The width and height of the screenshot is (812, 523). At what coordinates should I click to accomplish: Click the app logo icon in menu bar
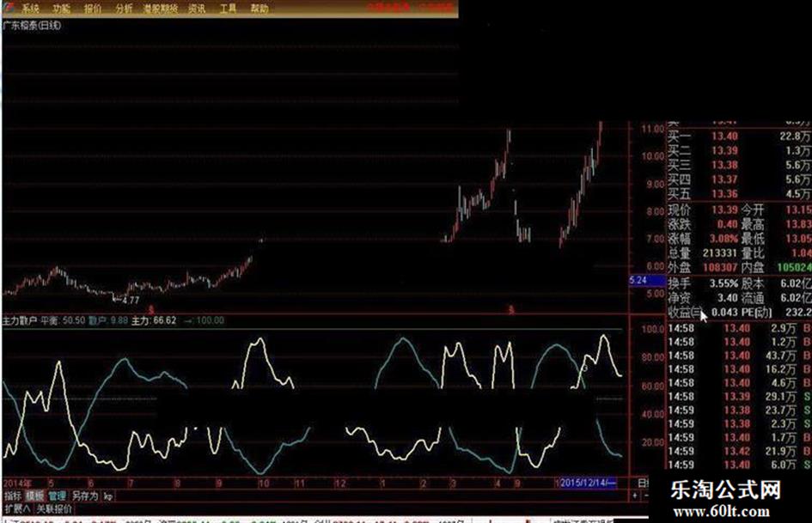click(9, 8)
